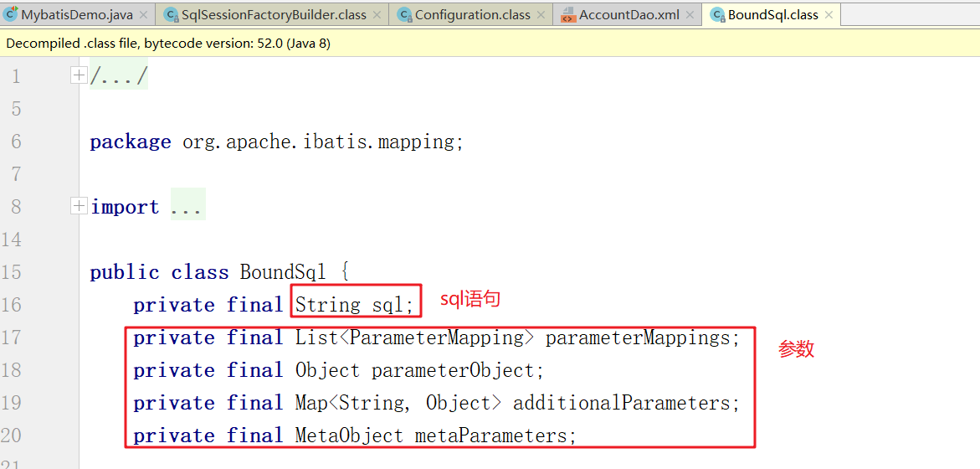Close the Configuration.class tab

tap(541, 15)
